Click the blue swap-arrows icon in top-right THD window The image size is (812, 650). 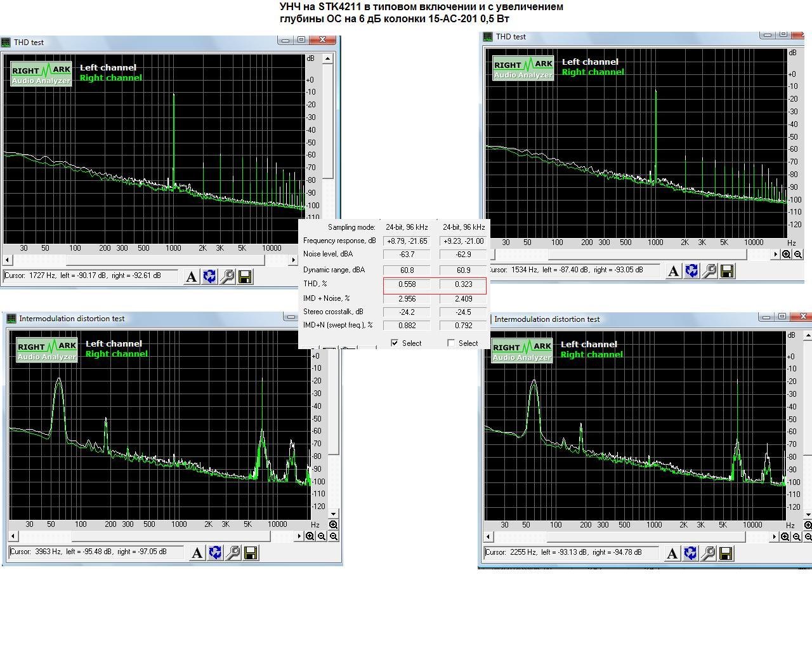(x=691, y=271)
